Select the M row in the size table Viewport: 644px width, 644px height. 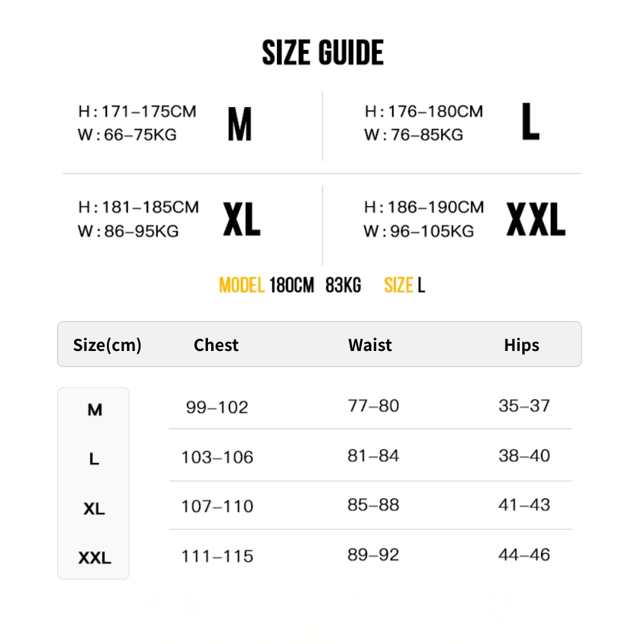[x=95, y=410]
